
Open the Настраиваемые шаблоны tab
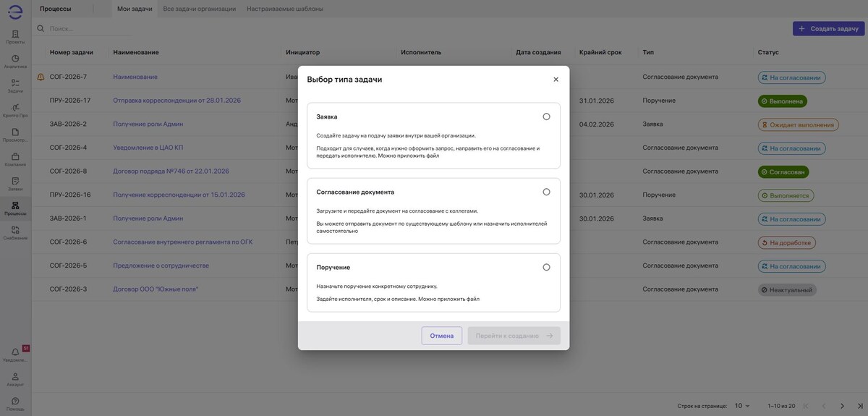tap(285, 9)
